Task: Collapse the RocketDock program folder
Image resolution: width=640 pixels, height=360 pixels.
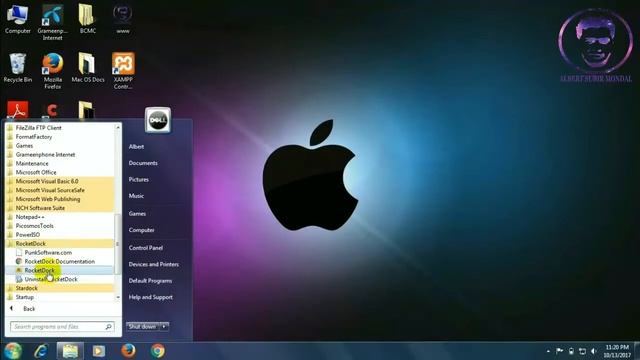Action: (60, 244)
